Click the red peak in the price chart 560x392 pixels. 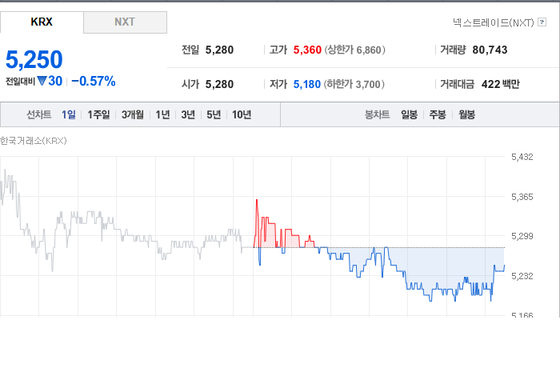257,202
